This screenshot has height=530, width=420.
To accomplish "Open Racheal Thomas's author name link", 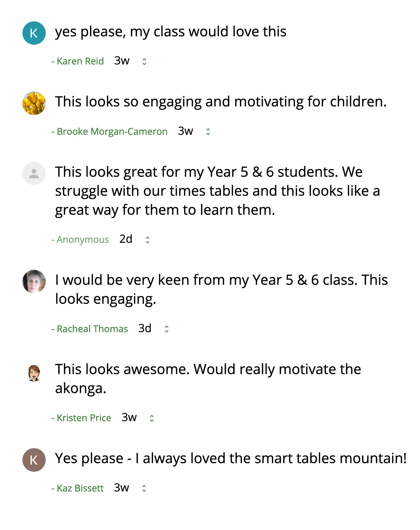I will click(x=92, y=329).
